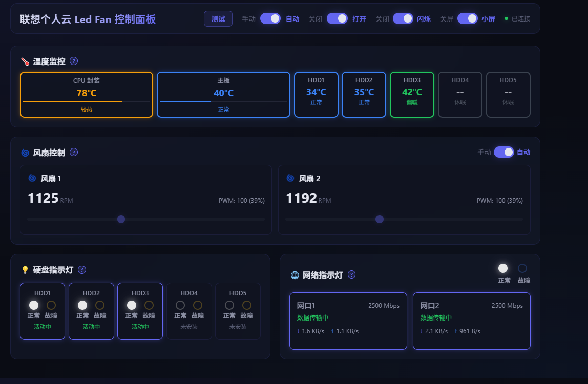Click the 主板 temperature progress bar

[223, 101]
